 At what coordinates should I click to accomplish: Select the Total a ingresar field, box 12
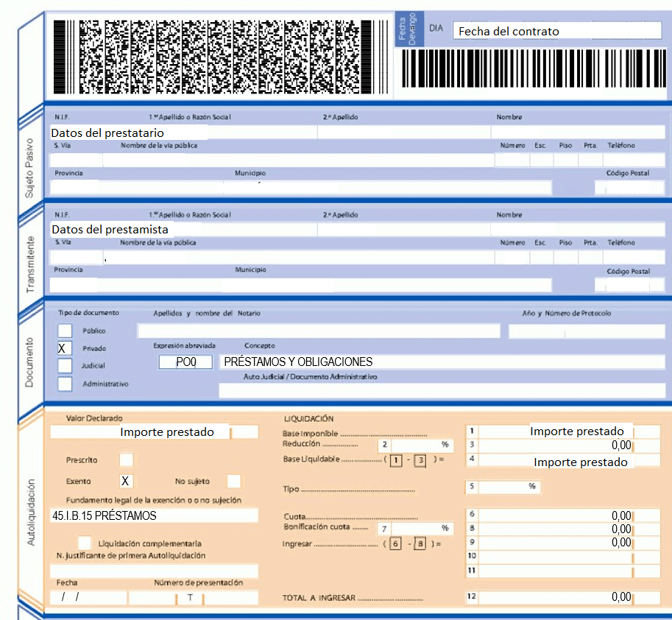tap(556, 597)
